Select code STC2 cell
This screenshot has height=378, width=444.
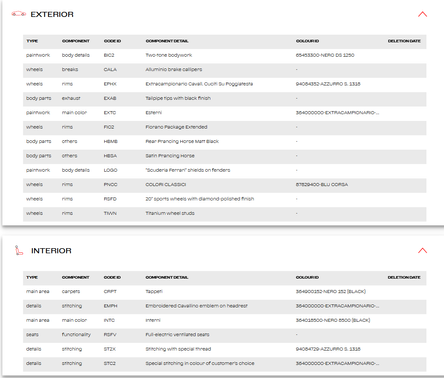coord(110,363)
